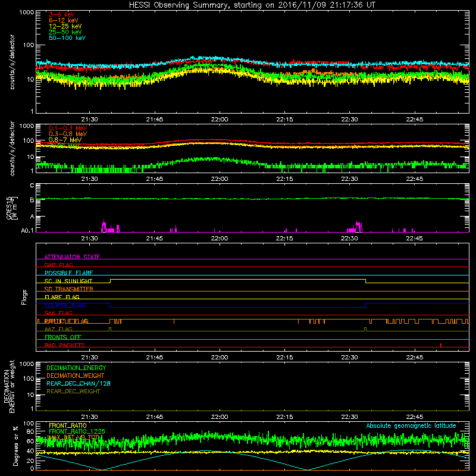
Task: Select the 6-12 keV legend label
Action: pos(64,20)
